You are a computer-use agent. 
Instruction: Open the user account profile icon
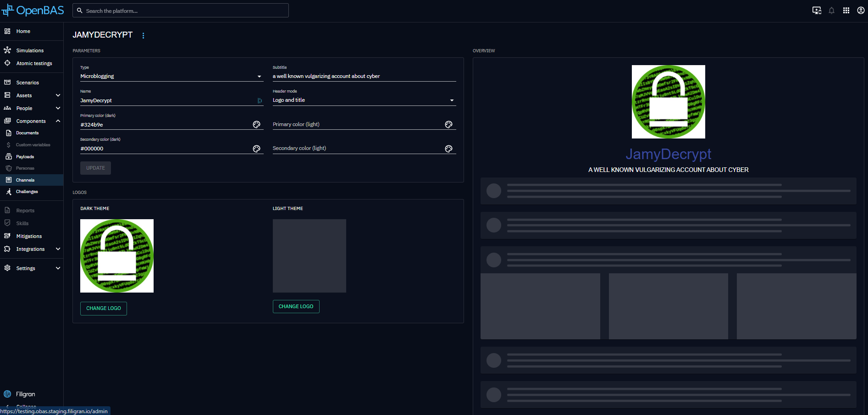pyautogui.click(x=861, y=11)
